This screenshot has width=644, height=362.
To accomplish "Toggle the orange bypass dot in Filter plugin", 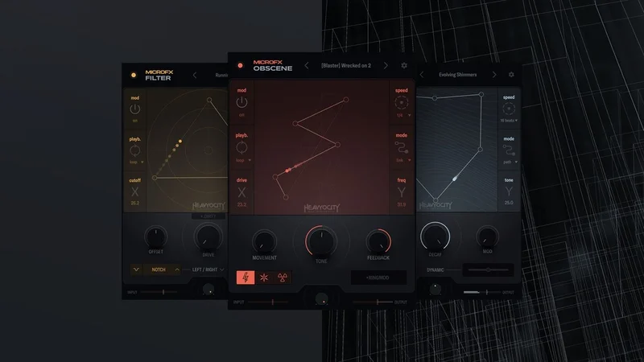I will (134, 75).
